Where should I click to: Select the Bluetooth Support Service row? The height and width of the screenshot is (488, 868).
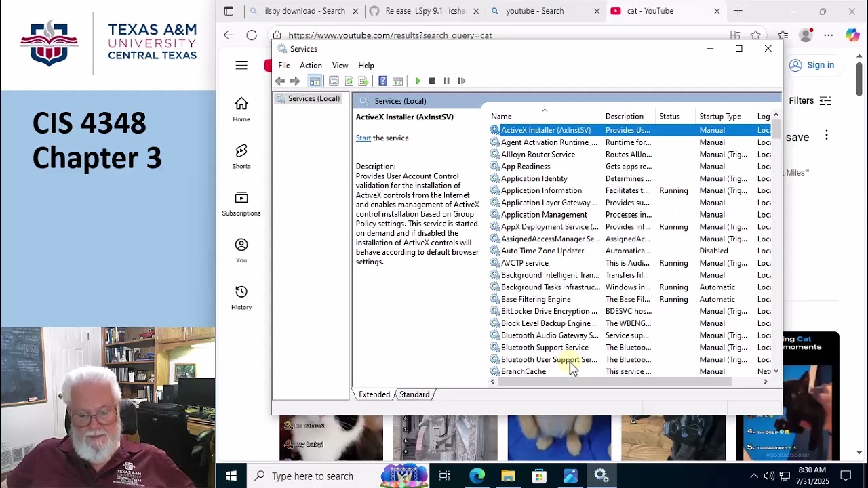click(x=630, y=348)
